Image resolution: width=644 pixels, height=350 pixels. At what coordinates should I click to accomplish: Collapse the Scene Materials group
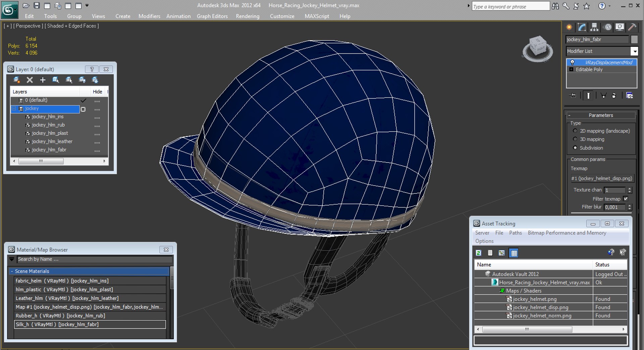[12, 271]
